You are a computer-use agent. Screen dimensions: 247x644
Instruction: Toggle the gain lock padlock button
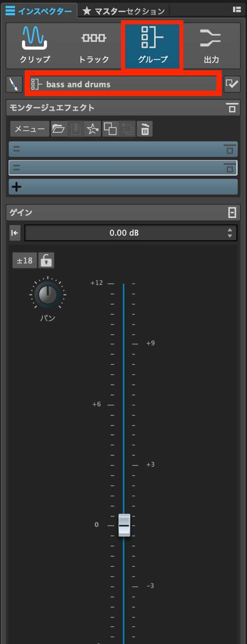pyautogui.click(x=47, y=261)
